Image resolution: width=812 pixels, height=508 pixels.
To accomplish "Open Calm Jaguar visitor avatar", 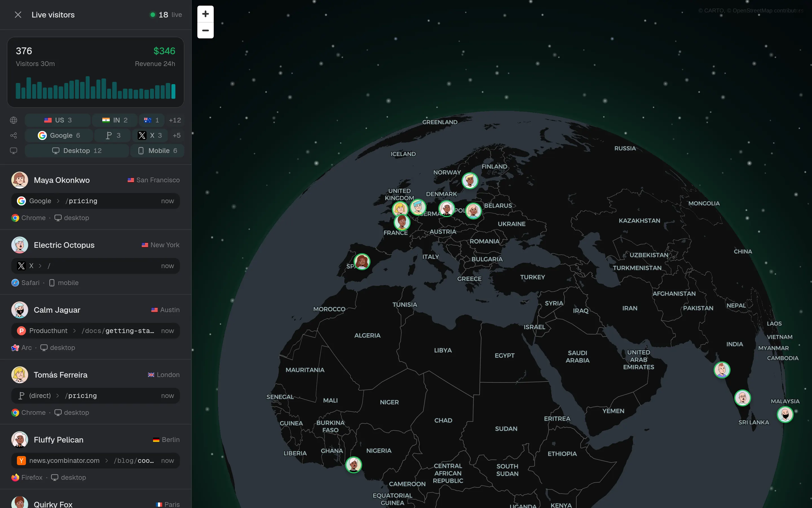I will 20,310.
